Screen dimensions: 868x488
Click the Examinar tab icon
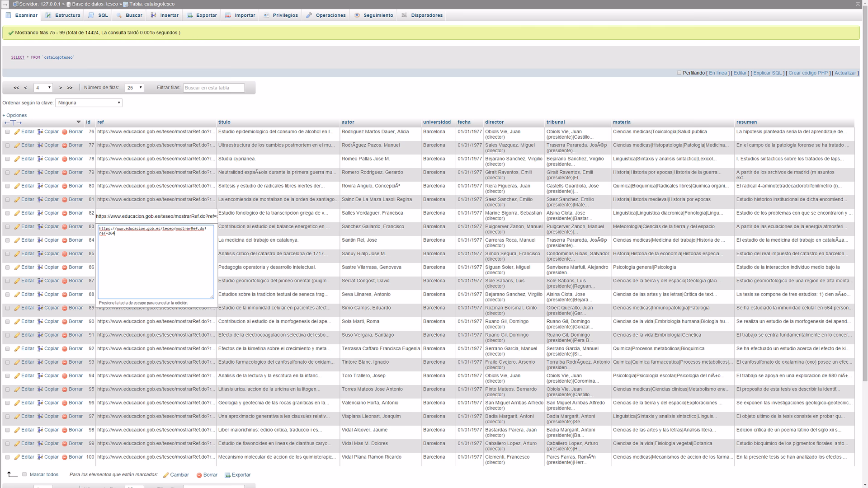click(8, 15)
